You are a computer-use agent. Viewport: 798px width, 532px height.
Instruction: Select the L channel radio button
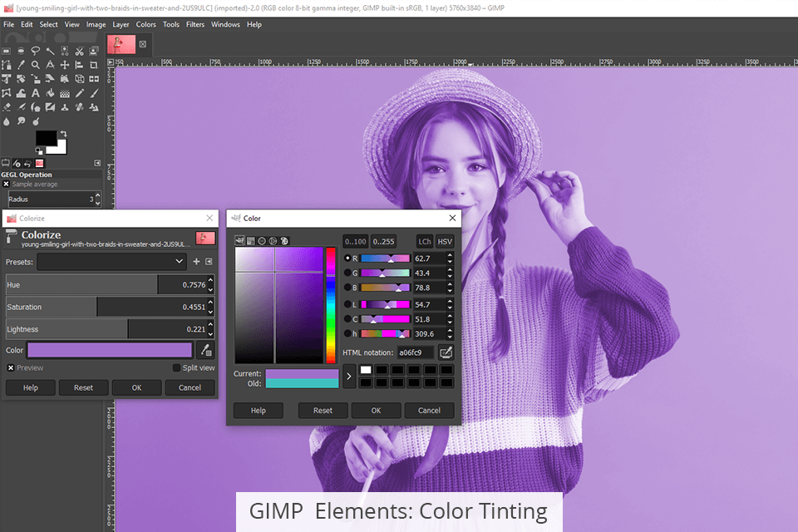tap(347, 304)
